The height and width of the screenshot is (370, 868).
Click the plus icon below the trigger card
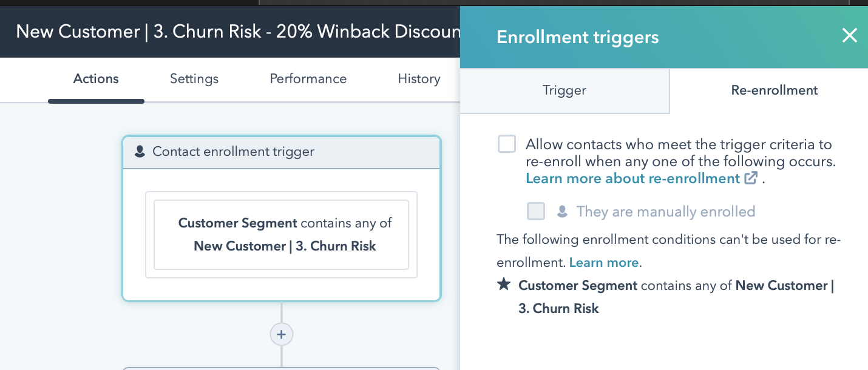pyautogui.click(x=281, y=334)
